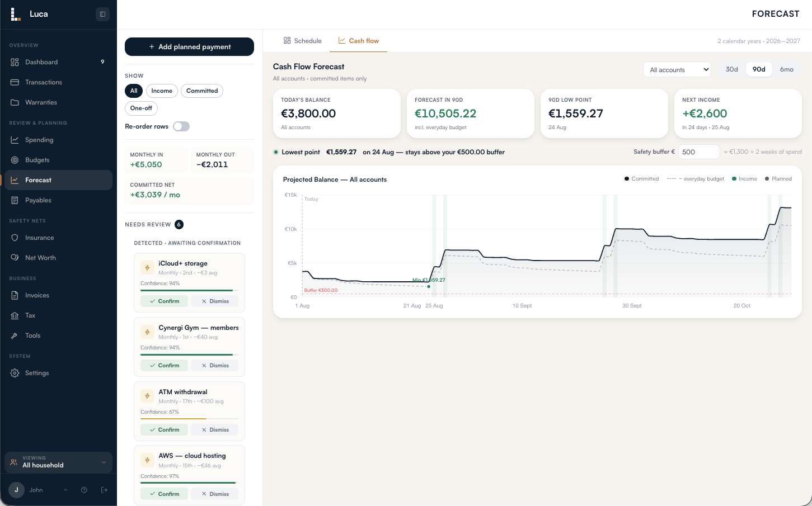Open Invoices under Business
The width and height of the screenshot is (812, 506).
pos(58,295)
